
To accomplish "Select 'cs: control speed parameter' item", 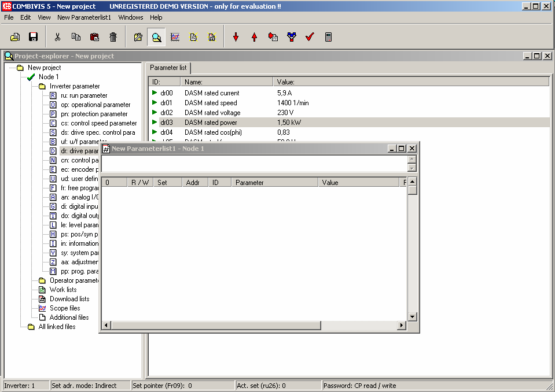I will [x=98, y=123].
